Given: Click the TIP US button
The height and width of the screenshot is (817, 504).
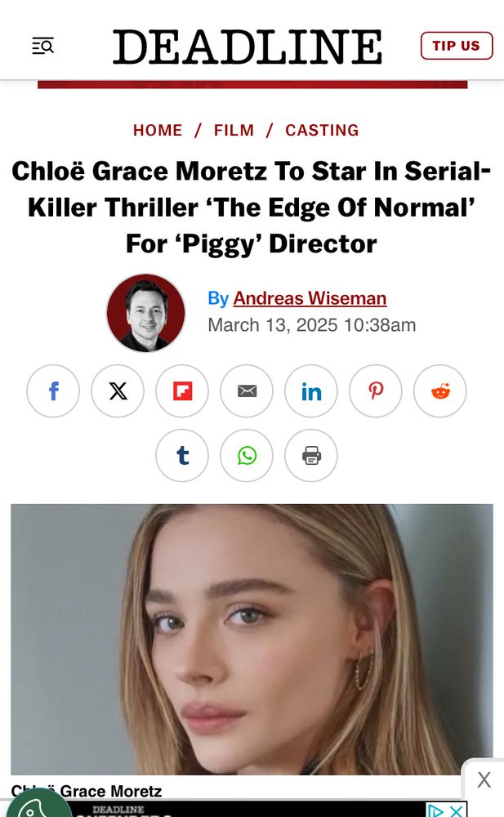Looking at the screenshot, I should coord(457,46).
